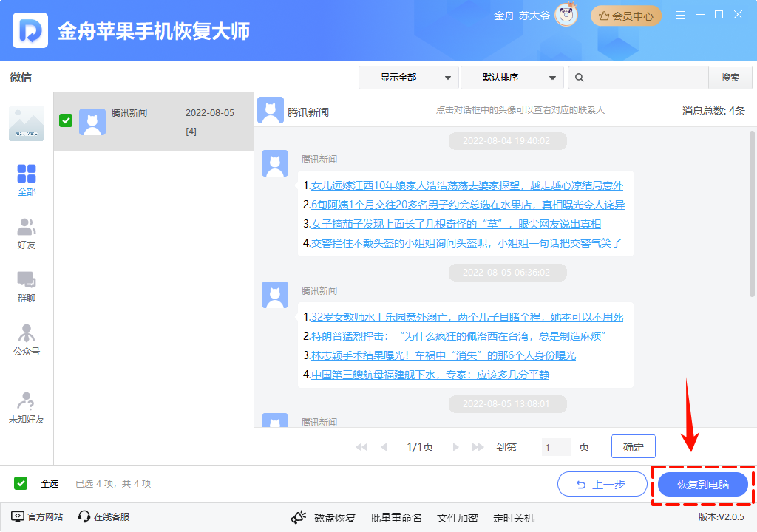Click sender avatar of the 06:36:02 message
757x532 pixels.
point(275,295)
